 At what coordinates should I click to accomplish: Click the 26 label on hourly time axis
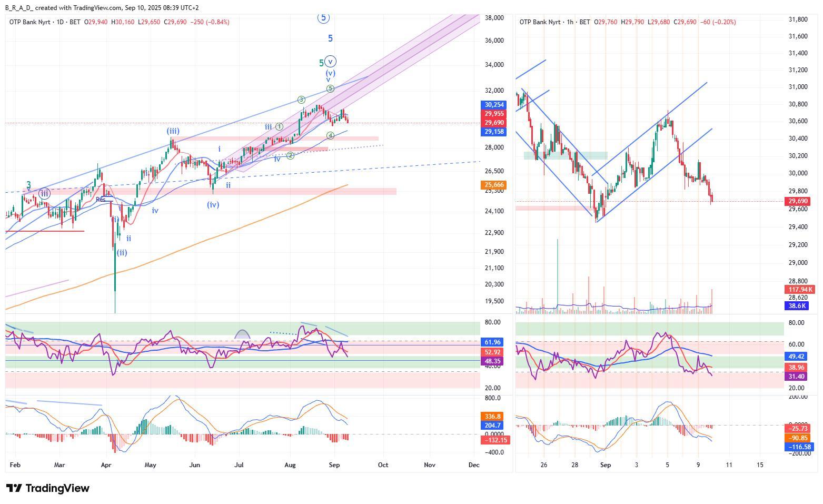[544, 465]
